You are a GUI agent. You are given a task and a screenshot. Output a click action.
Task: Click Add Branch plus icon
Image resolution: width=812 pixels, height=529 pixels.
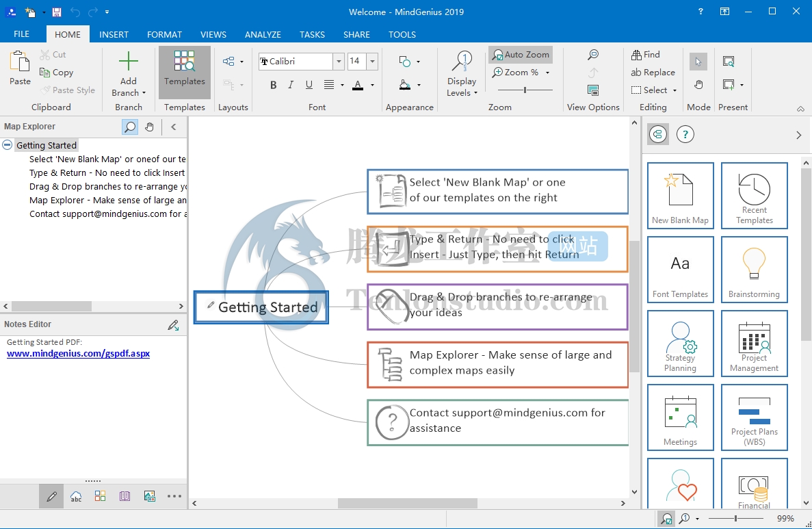pos(129,61)
